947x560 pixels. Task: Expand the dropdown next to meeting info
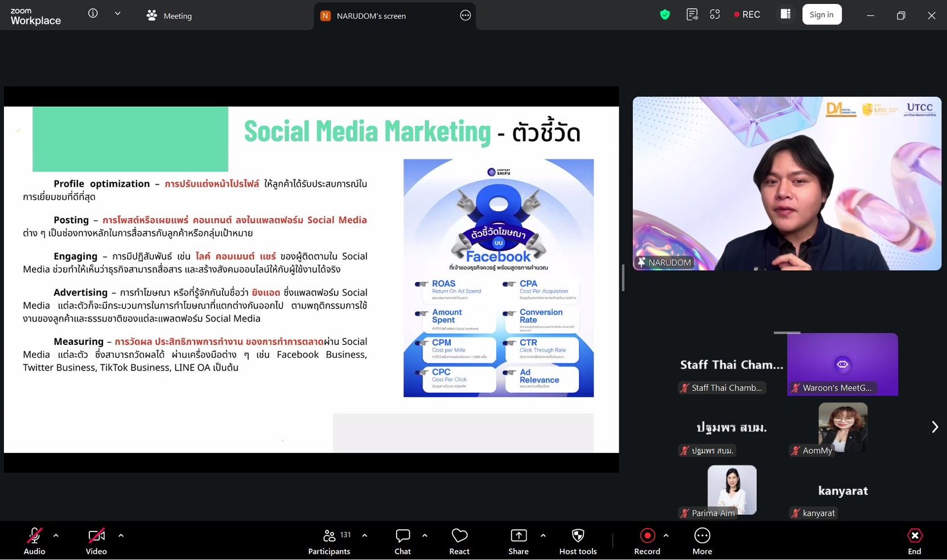[x=117, y=14]
